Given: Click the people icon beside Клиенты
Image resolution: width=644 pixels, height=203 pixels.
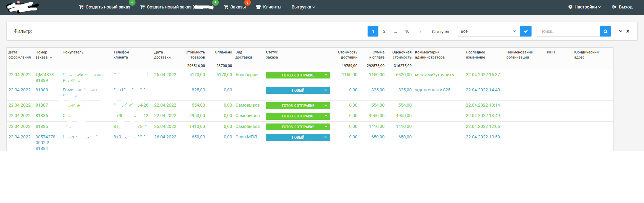Looking at the screenshot, I should 258,7.
